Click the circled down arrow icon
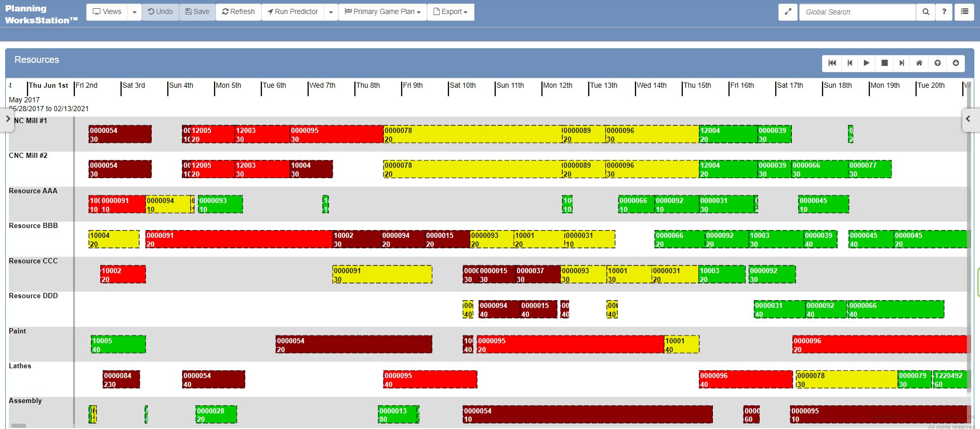The height and width of the screenshot is (429, 980). pos(956,63)
